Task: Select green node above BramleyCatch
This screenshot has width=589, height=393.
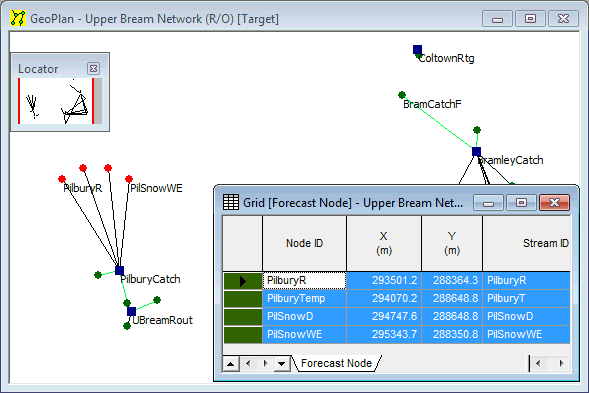Action: coord(477,130)
